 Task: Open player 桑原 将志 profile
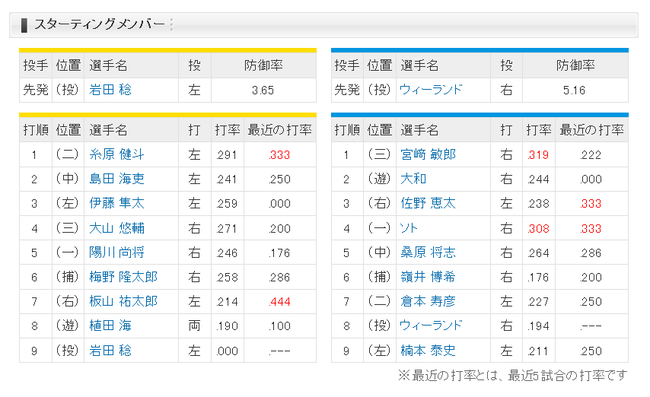[428, 252]
